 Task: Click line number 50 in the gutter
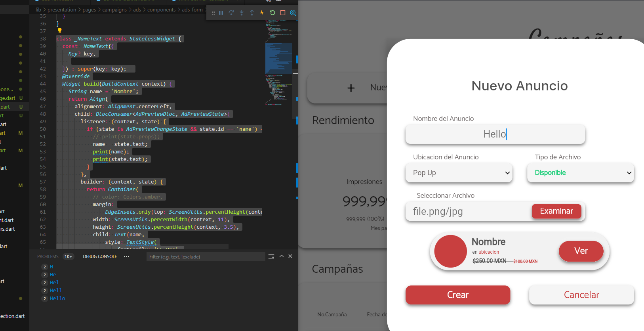point(43,129)
